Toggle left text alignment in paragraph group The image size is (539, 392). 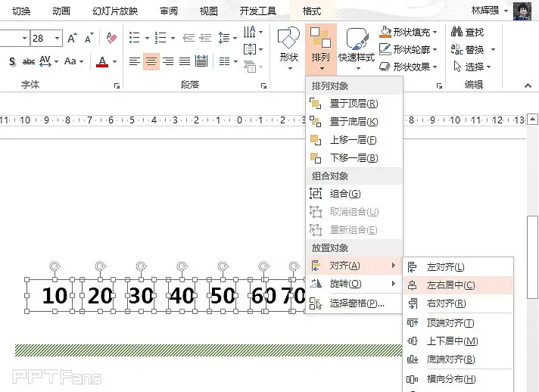click(135, 61)
